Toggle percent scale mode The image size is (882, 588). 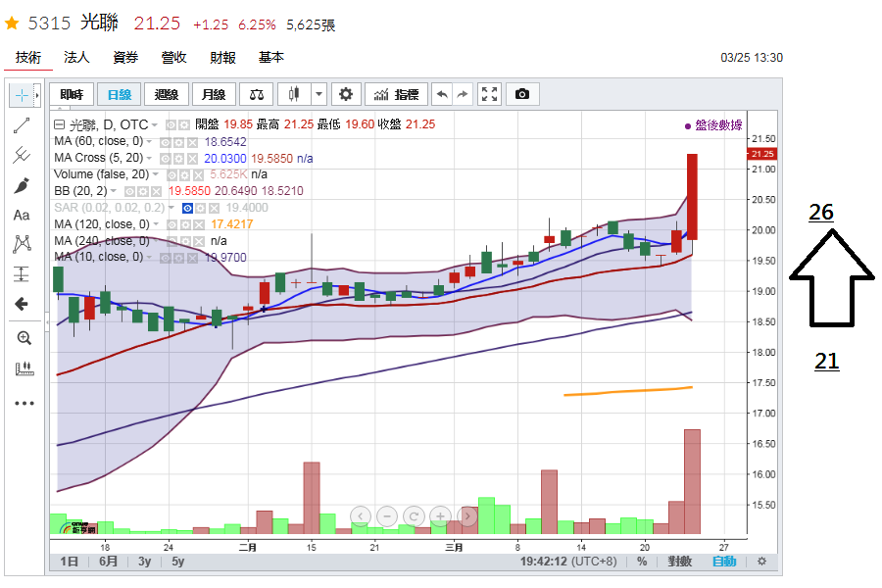tap(641, 561)
